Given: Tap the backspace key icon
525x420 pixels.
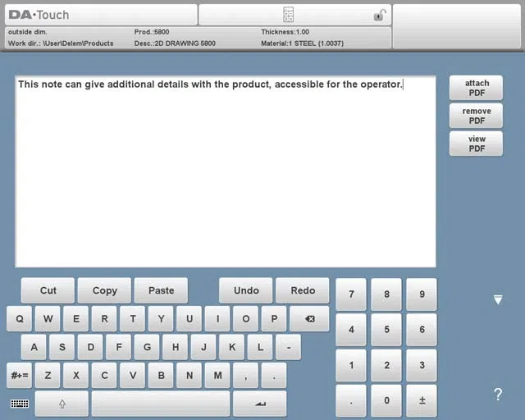Looking at the screenshot, I should point(309,318).
